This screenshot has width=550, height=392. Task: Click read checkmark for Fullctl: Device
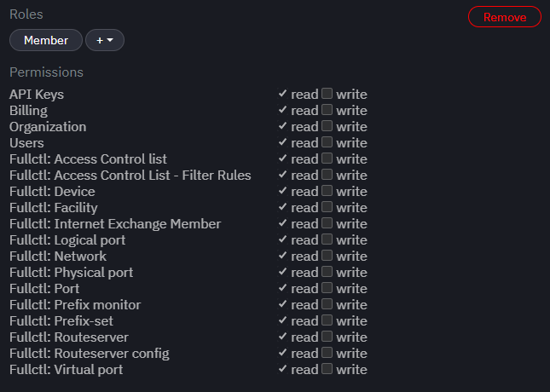point(282,191)
